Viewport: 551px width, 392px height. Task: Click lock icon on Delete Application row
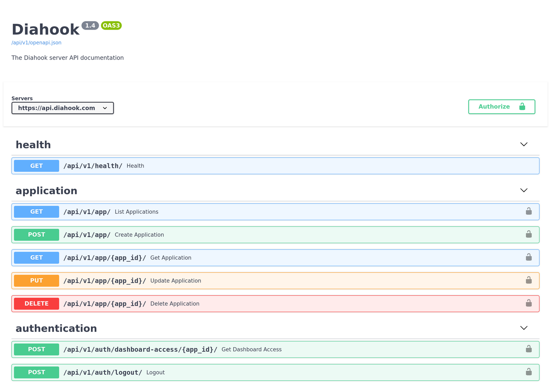click(529, 303)
